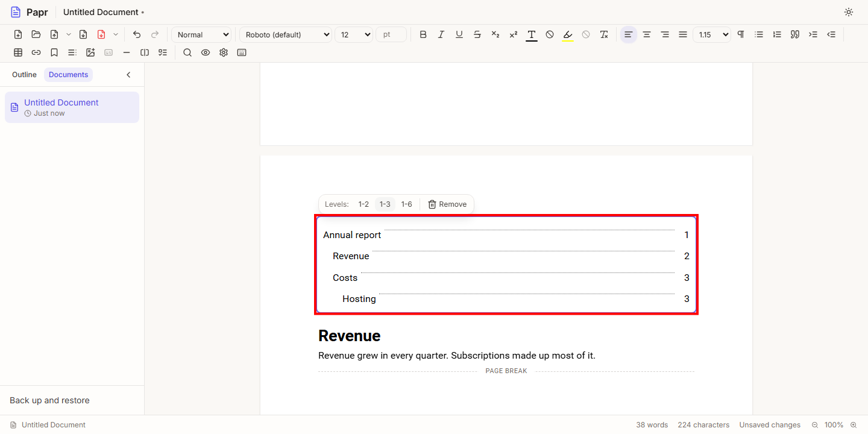Add a bookmark using the bookmark icon

tap(54, 52)
